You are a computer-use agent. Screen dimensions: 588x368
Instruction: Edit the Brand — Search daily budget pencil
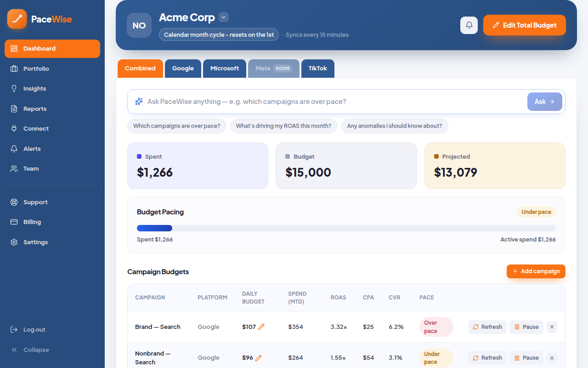[x=261, y=327]
